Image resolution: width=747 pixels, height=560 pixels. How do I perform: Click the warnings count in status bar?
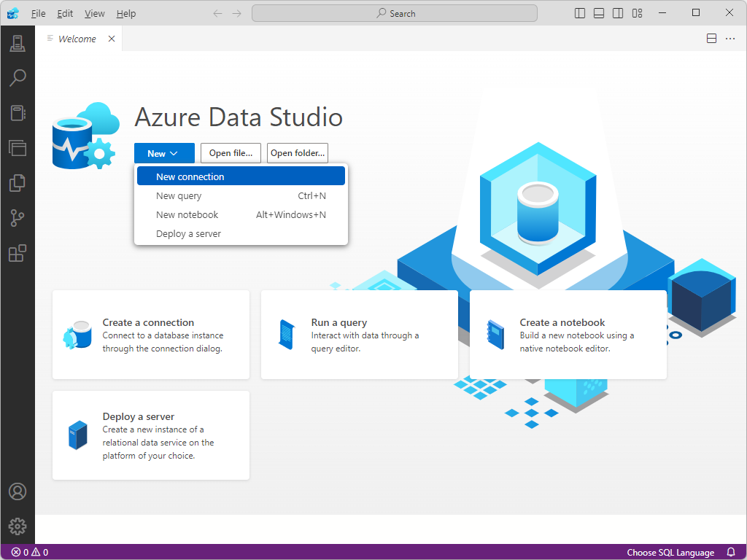(x=40, y=553)
